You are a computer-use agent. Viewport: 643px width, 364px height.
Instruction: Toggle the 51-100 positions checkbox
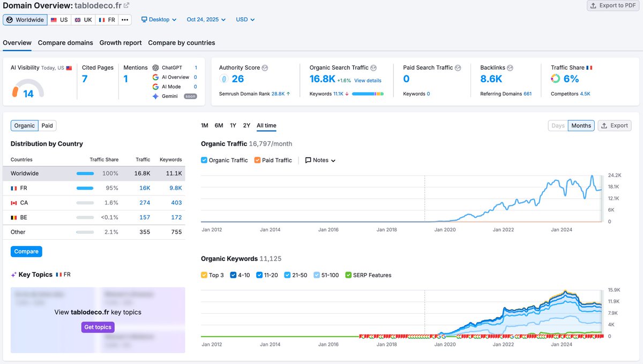tap(316, 275)
